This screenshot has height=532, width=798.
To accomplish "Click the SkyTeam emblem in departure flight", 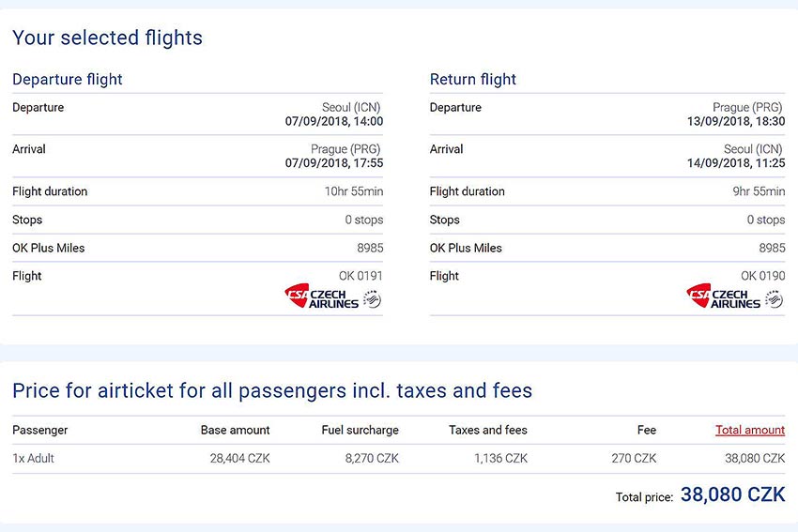I will pyautogui.click(x=372, y=299).
